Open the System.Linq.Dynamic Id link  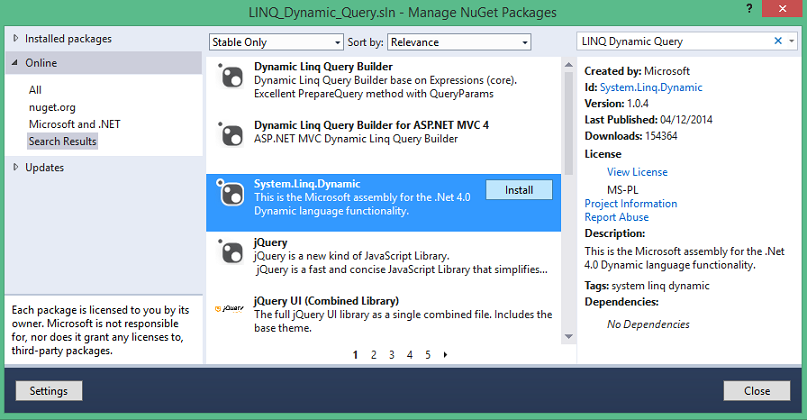click(651, 88)
